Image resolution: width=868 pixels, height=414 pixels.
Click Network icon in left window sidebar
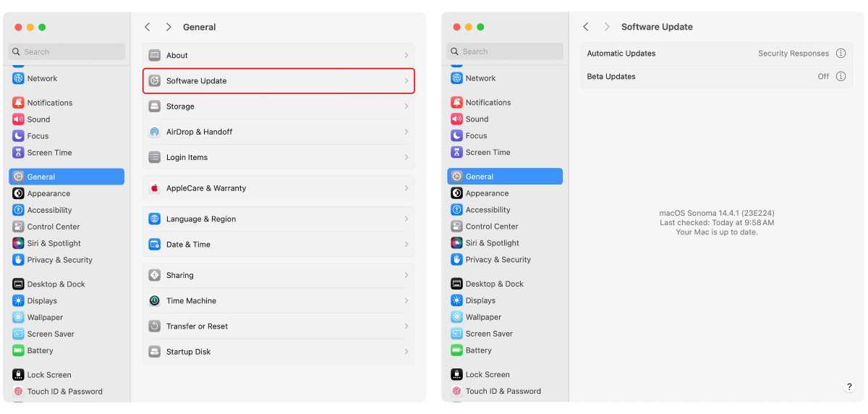18,78
